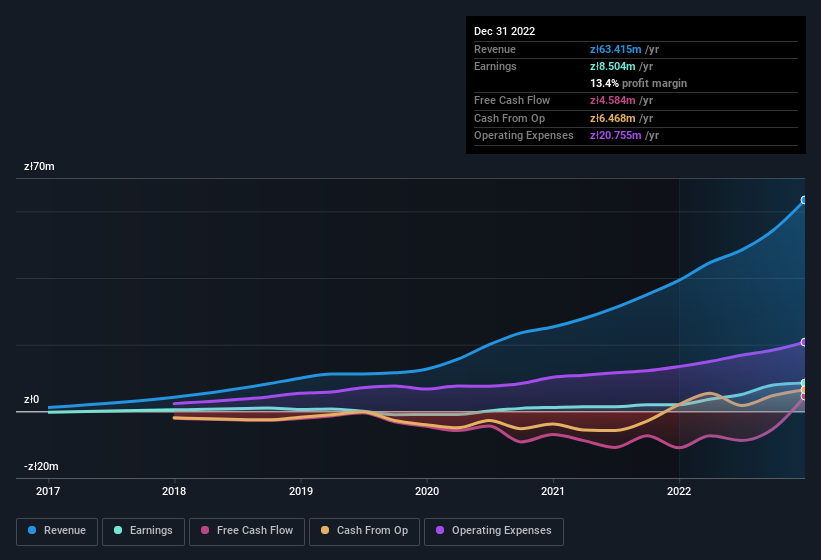Image resolution: width=821 pixels, height=560 pixels.
Task: Click the Operating Expenses endpoint marker
Action: 804,342
